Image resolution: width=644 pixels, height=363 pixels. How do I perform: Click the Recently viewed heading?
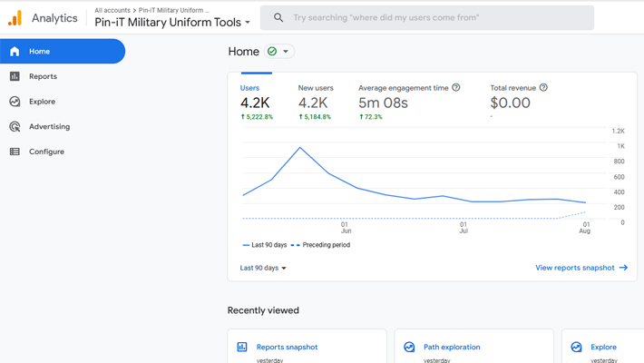[x=263, y=310]
